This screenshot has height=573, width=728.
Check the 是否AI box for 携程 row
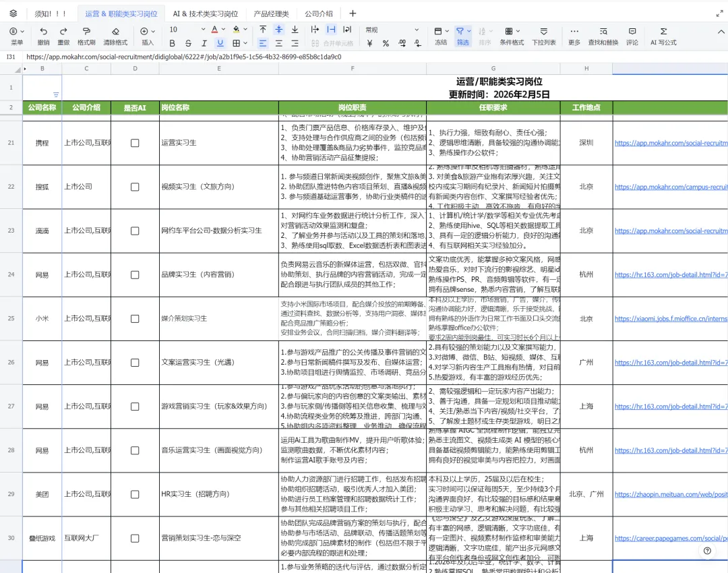(135, 143)
